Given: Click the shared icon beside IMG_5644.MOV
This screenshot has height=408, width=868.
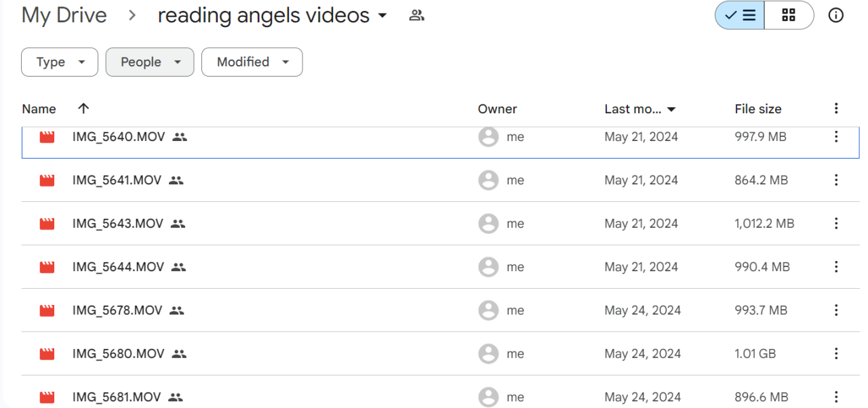Looking at the screenshot, I should coord(178,267).
